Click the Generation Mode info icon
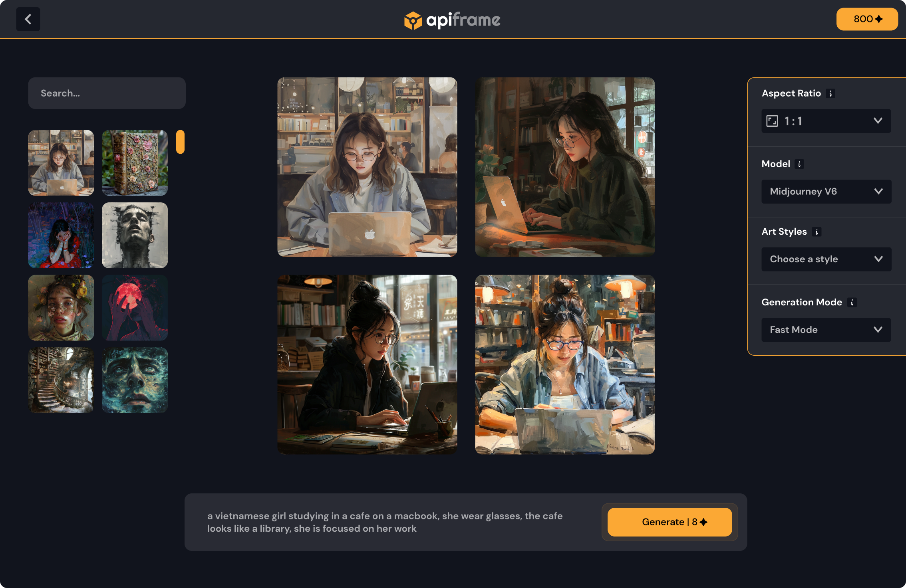Image resolution: width=906 pixels, height=588 pixels. pos(853,302)
